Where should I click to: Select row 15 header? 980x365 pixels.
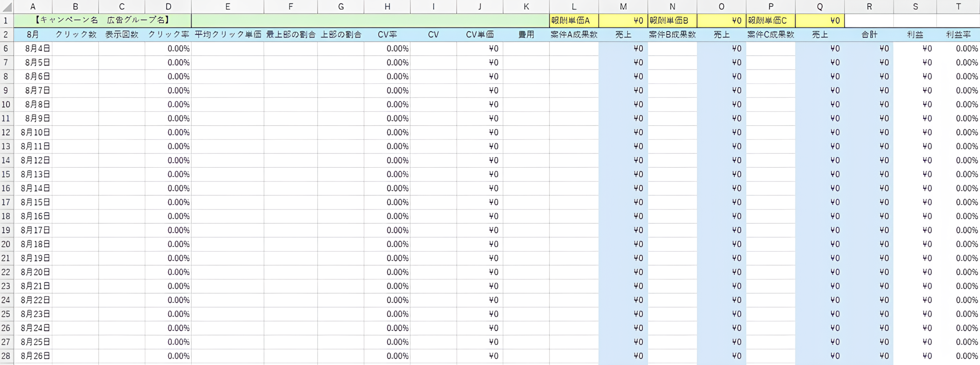click(6, 174)
